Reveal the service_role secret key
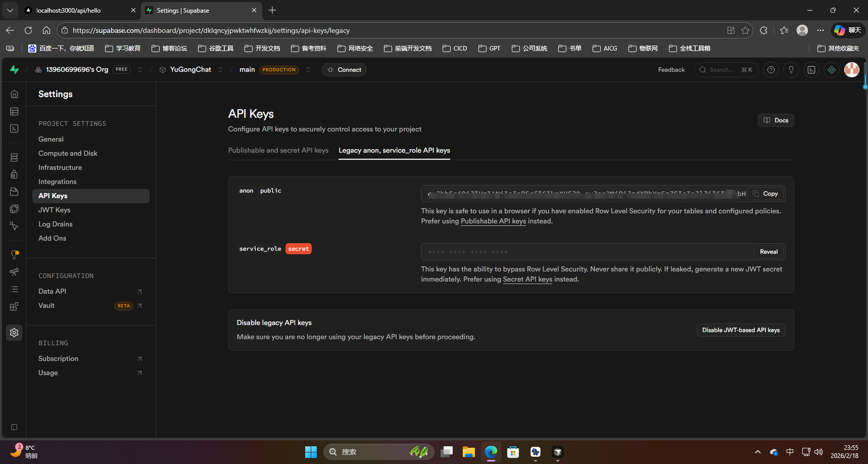 [x=769, y=252]
